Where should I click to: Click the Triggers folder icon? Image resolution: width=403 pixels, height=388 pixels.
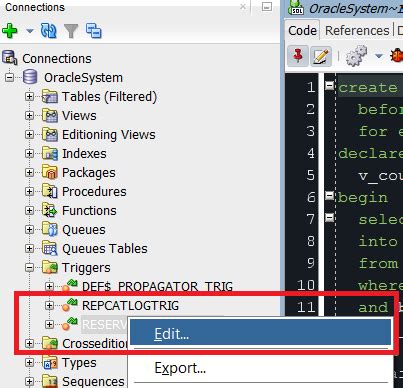(x=50, y=267)
